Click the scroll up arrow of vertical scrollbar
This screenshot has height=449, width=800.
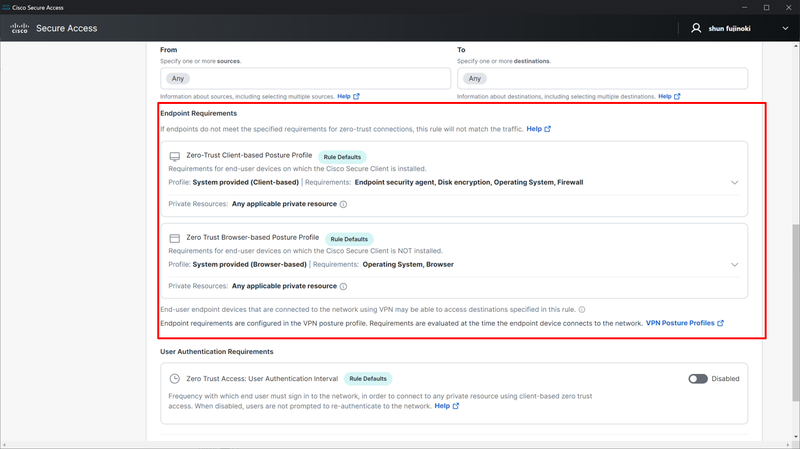point(796,46)
